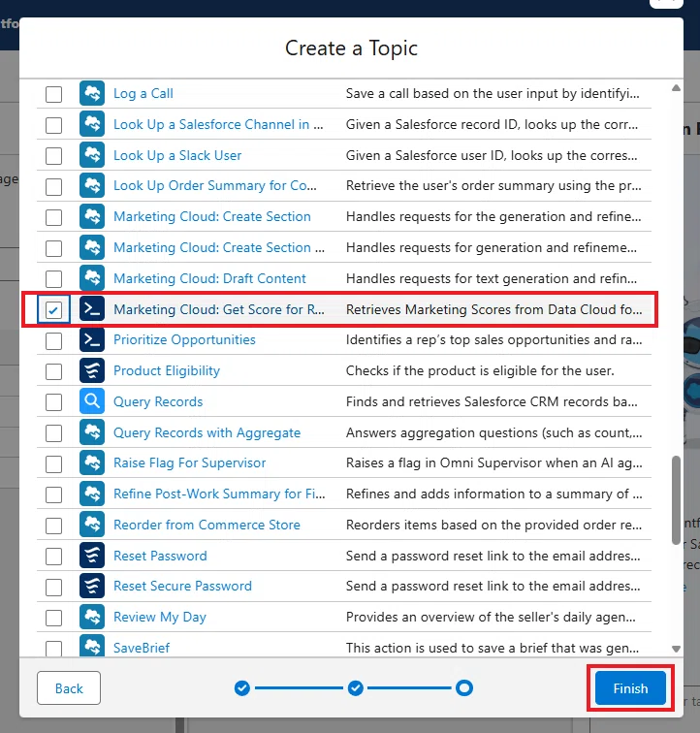Select the Reorder from Commerce Store checkbox

point(53,526)
